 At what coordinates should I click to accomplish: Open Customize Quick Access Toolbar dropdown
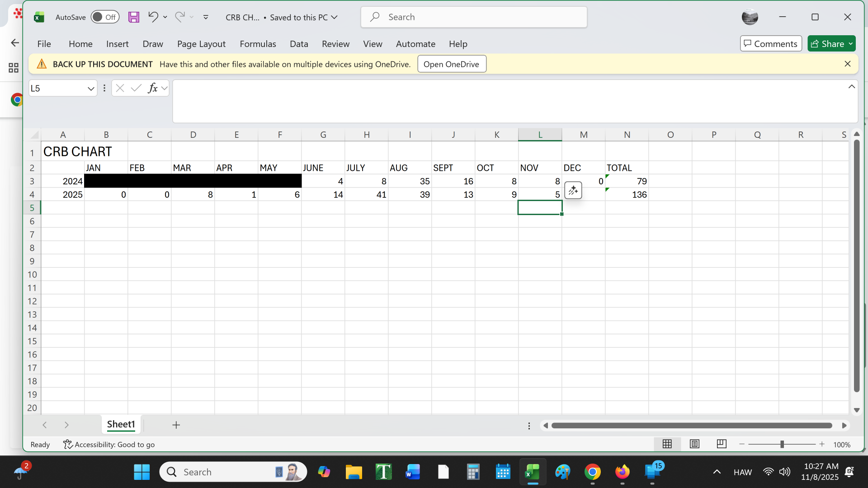(x=206, y=17)
